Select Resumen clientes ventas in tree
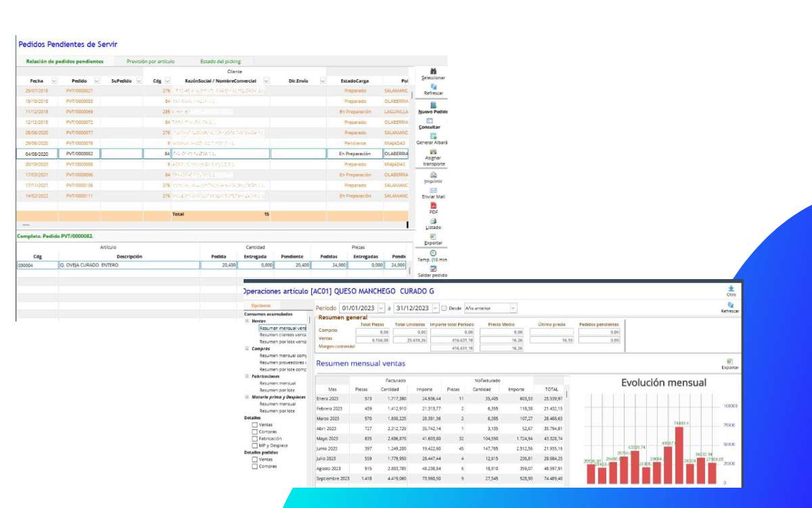Image resolution: width=812 pixels, height=508 pixels. click(x=283, y=335)
